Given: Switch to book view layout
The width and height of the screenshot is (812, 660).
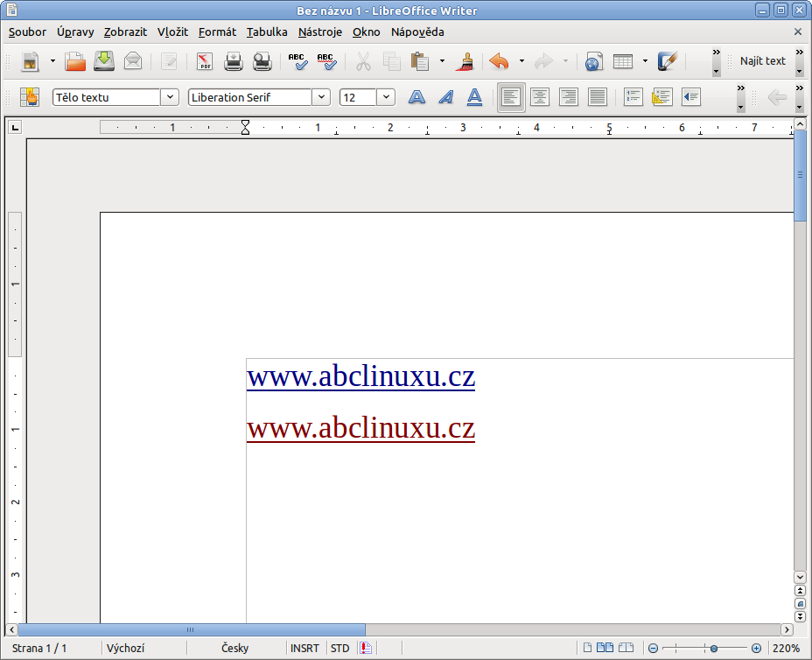Looking at the screenshot, I should (x=626, y=648).
